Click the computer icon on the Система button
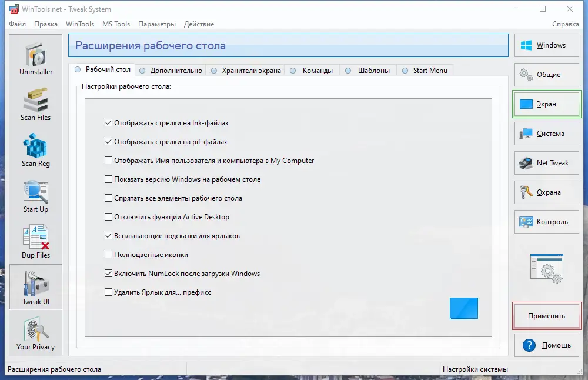This screenshot has height=380, width=588. pos(526,134)
